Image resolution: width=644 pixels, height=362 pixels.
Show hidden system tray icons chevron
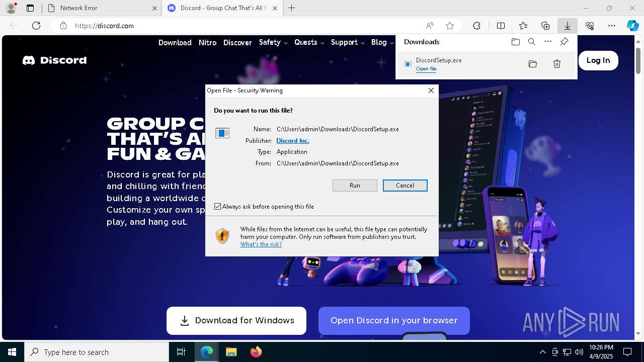[x=542, y=352]
